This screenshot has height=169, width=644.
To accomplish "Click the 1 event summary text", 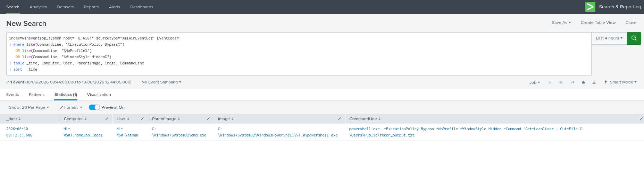I will 17,82.
